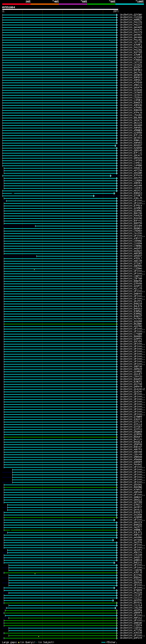Select hit UniRef100_Q285R3
Screen dimensions: 146x644
click(x=131, y=208)
